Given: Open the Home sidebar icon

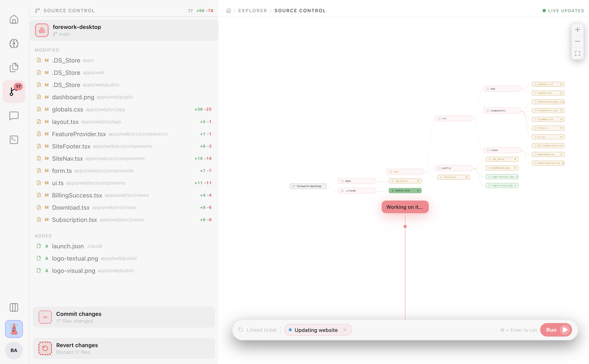Looking at the screenshot, I should [14, 19].
